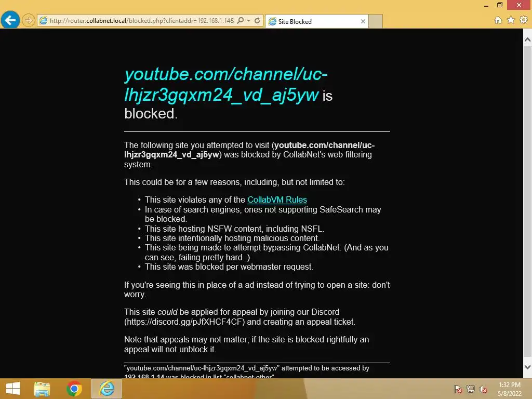The height and width of the screenshot is (399, 532).
Task: Click the browser Back arrow button
Action: pyautogui.click(x=10, y=20)
